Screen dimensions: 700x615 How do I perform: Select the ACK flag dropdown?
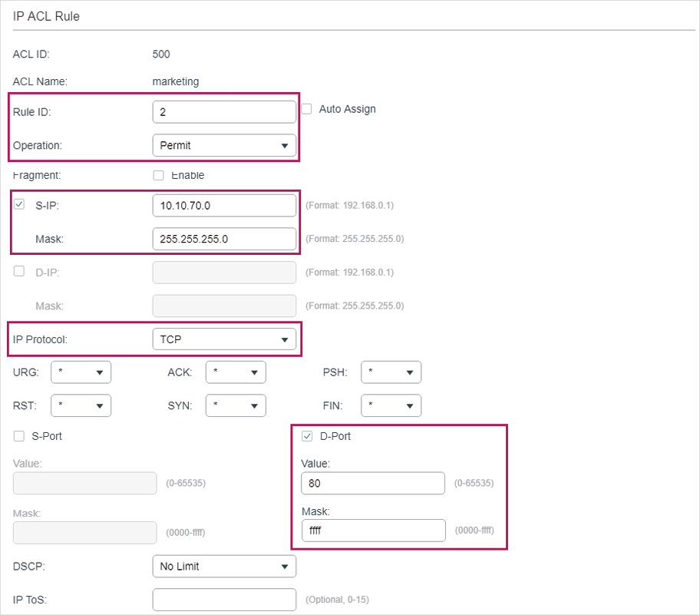[236, 372]
